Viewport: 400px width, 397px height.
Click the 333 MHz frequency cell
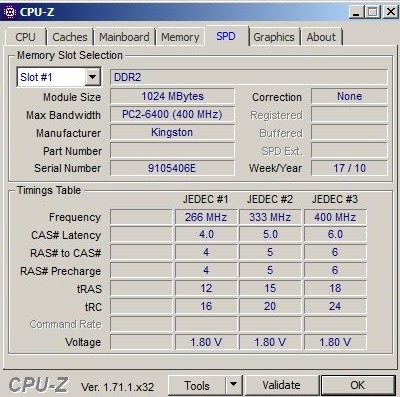click(270, 217)
